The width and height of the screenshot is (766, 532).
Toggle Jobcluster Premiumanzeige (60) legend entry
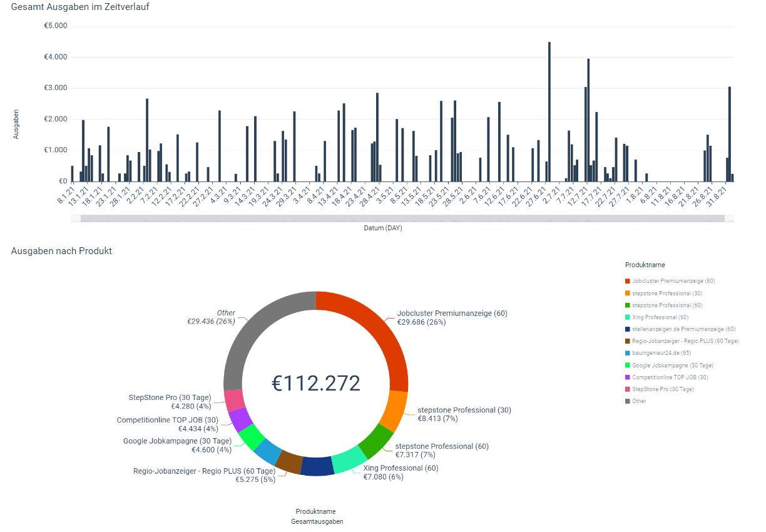tap(673, 281)
